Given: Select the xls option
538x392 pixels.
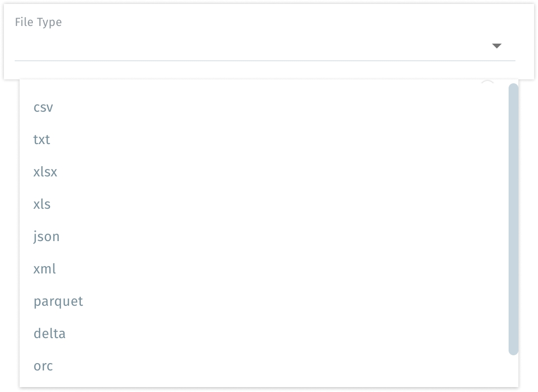Looking at the screenshot, I should 42,204.
